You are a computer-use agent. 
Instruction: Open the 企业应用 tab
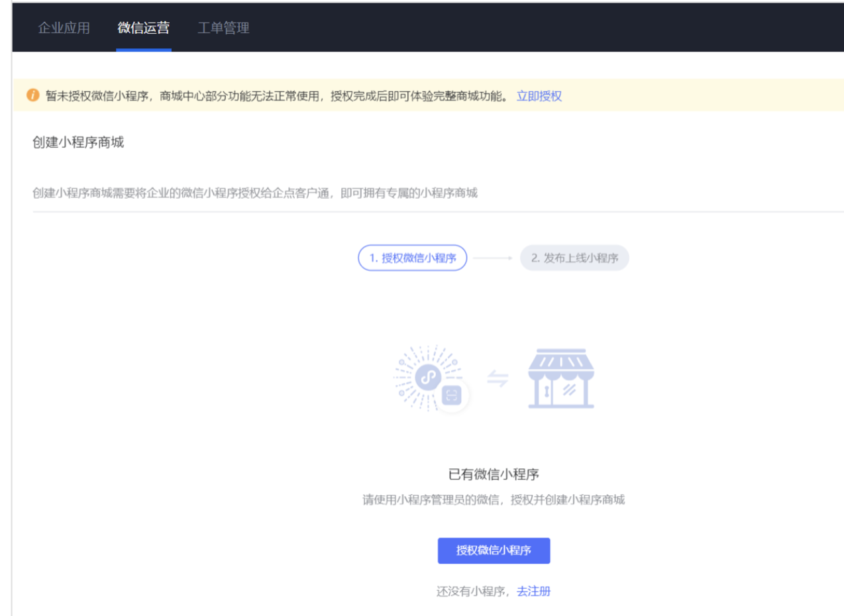(64, 28)
